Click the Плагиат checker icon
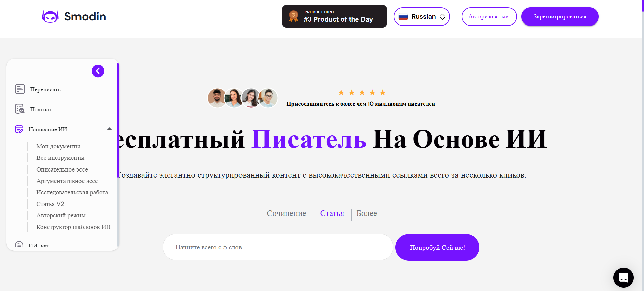 pyautogui.click(x=20, y=109)
